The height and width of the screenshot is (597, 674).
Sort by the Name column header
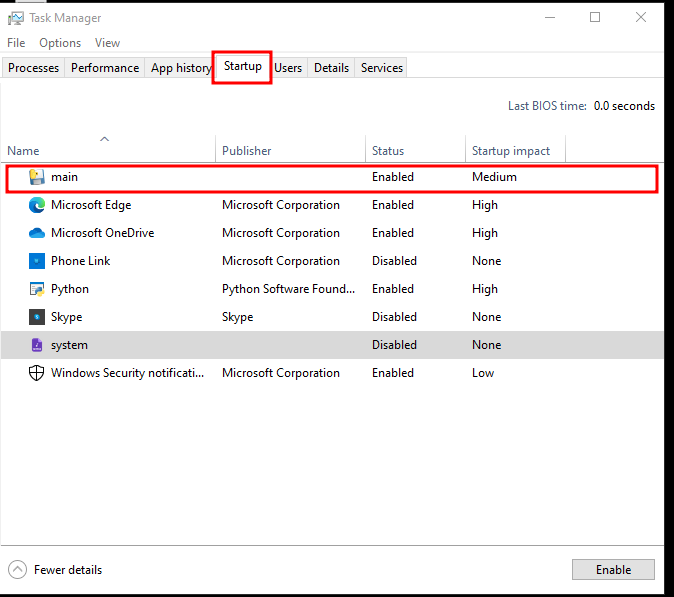point(23,151)
